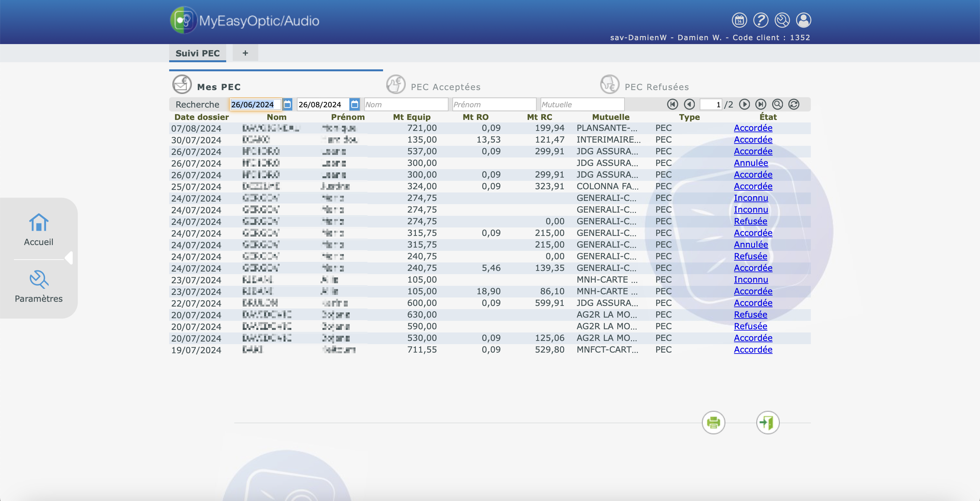Viewport: 980px width, 501px height.
Task: Open Accordée link for COLONNA FA row
Action: tap(753, 186)
